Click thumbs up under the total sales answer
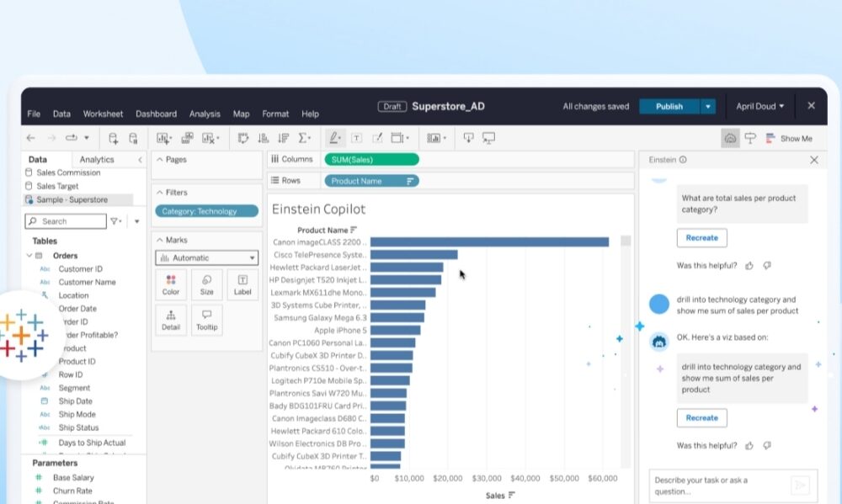The height and width of the screenshot is (504, 842). click(x=749, y=266)
